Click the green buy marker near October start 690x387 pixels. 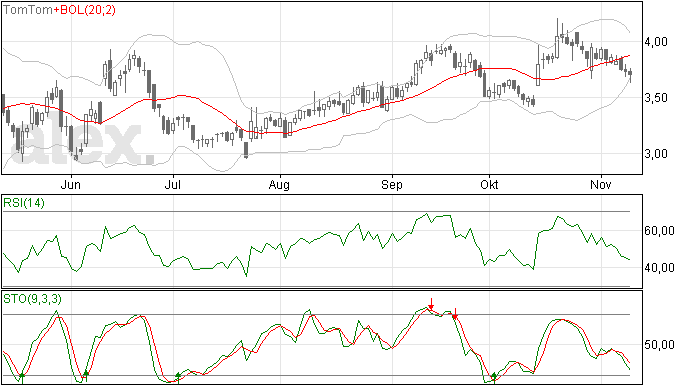(494, 377)
